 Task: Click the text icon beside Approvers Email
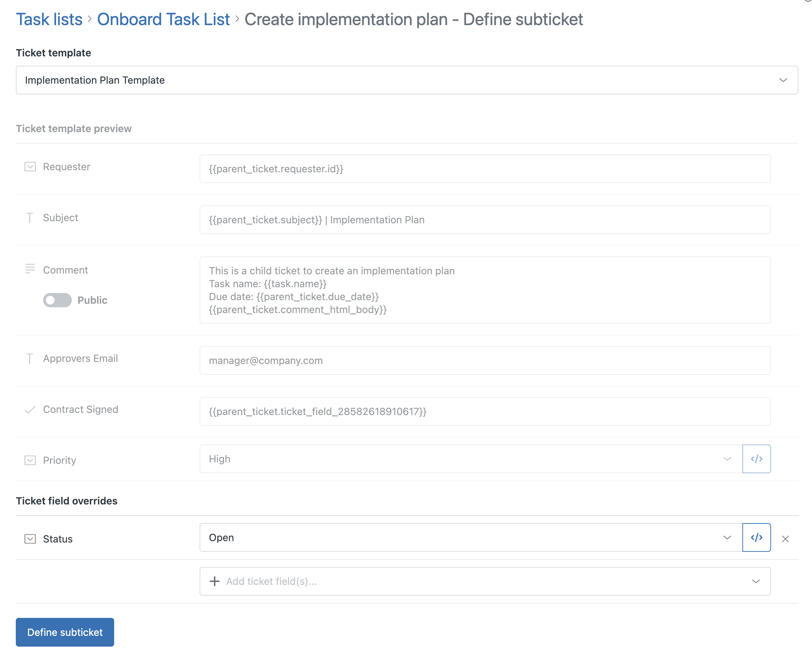point(30,359)
